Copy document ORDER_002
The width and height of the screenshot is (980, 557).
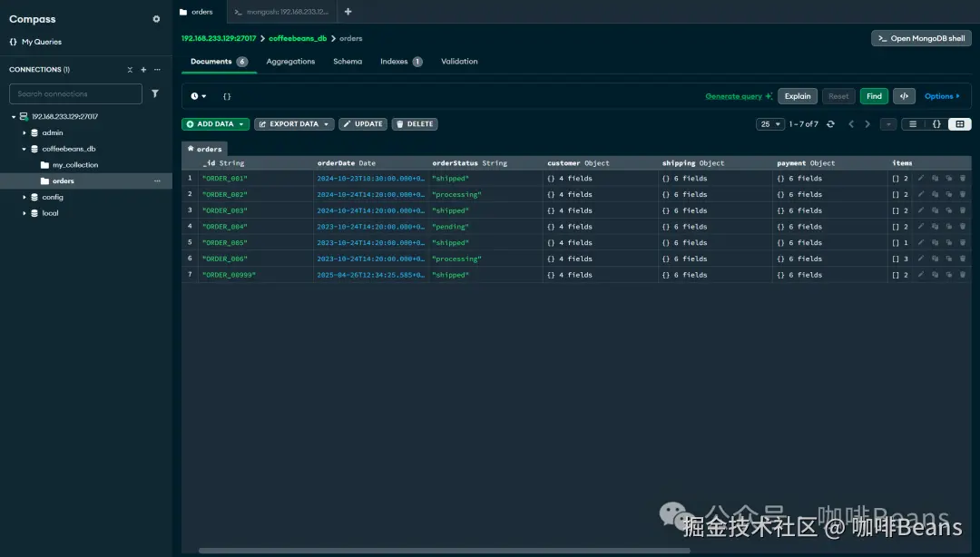click(x=935, y=194)
